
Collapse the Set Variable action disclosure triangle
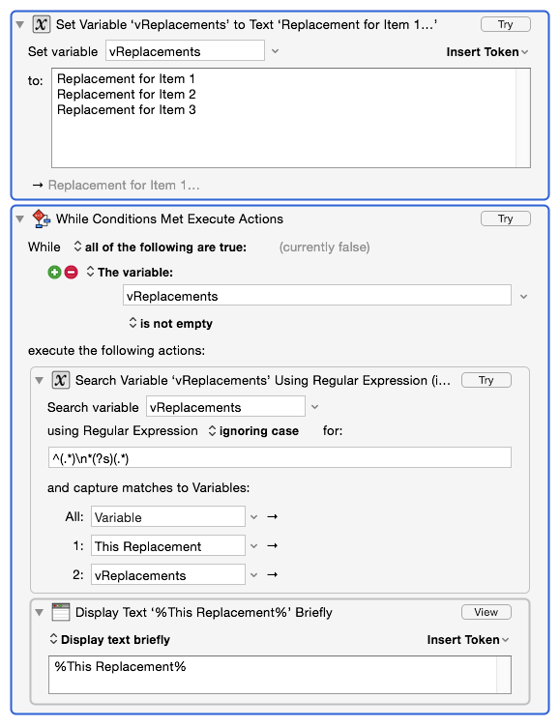point(20,24)
